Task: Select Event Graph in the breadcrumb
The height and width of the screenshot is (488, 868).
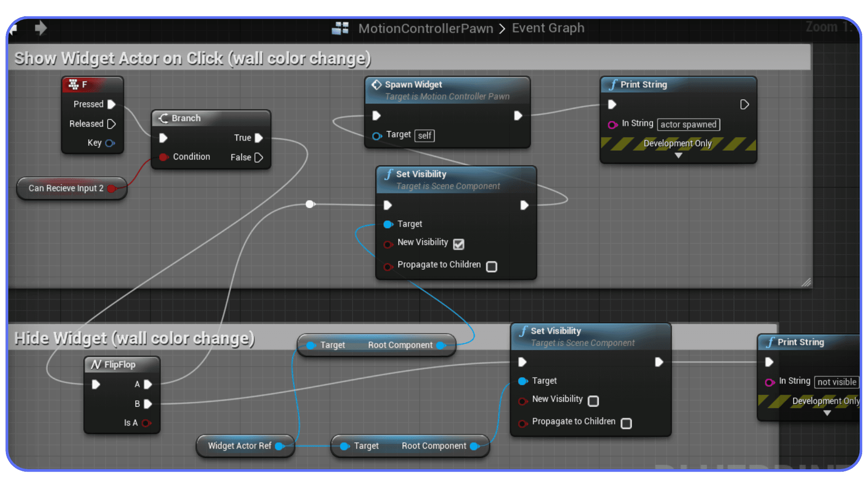Action: point(548,28)
